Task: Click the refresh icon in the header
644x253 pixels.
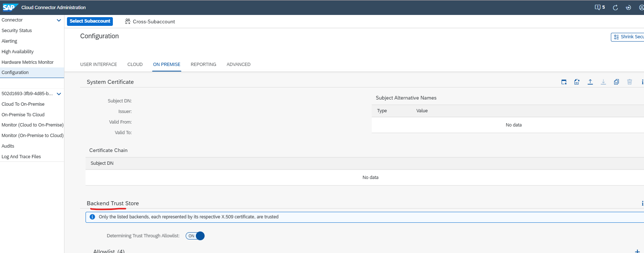Action: tap(615, 7)
